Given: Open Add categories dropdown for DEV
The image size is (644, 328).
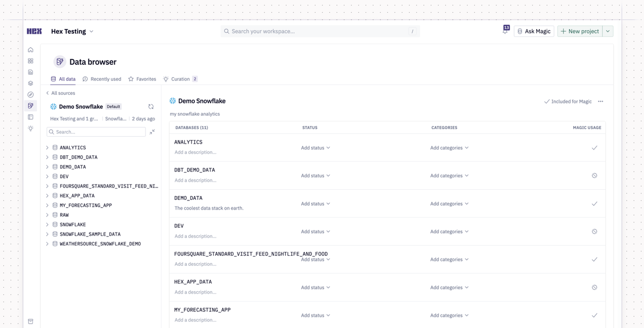Looking at the screenshot, I should [x=449, y=232].
